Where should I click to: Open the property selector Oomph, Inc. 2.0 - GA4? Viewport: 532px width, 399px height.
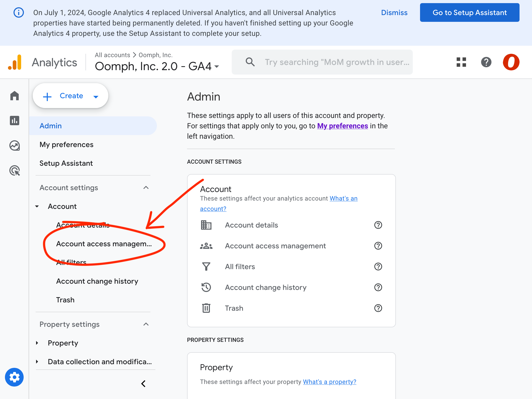[157, 66]
